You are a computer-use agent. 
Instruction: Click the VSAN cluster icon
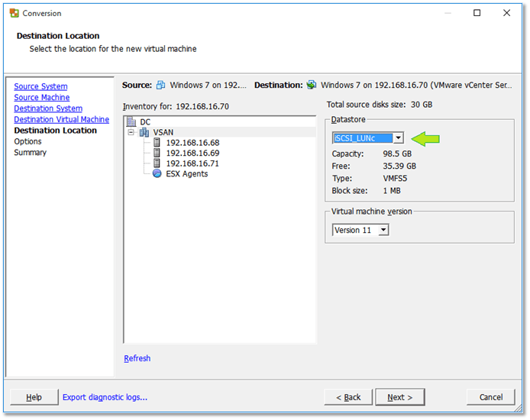click(x=144, y=132)
